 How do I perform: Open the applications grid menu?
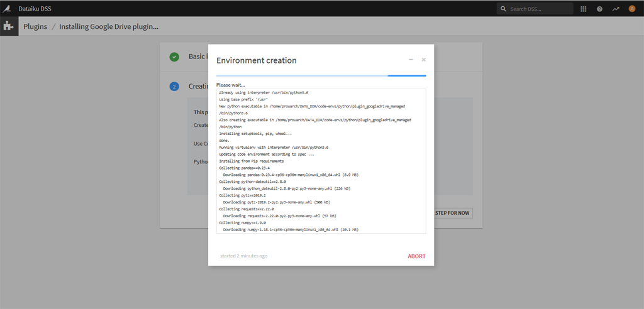click(x=583, y=9)
